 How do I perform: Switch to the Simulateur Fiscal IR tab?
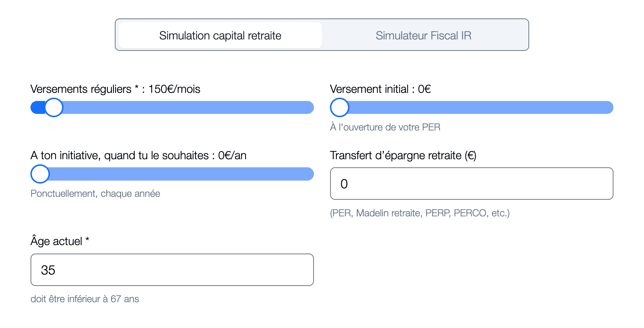pyautogui.click(x=424, y=35)
